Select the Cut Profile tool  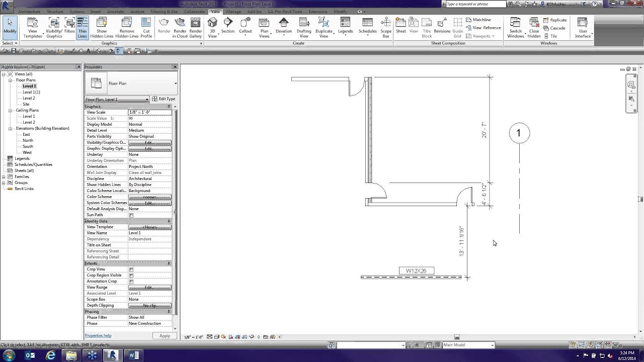pos(146,27)
